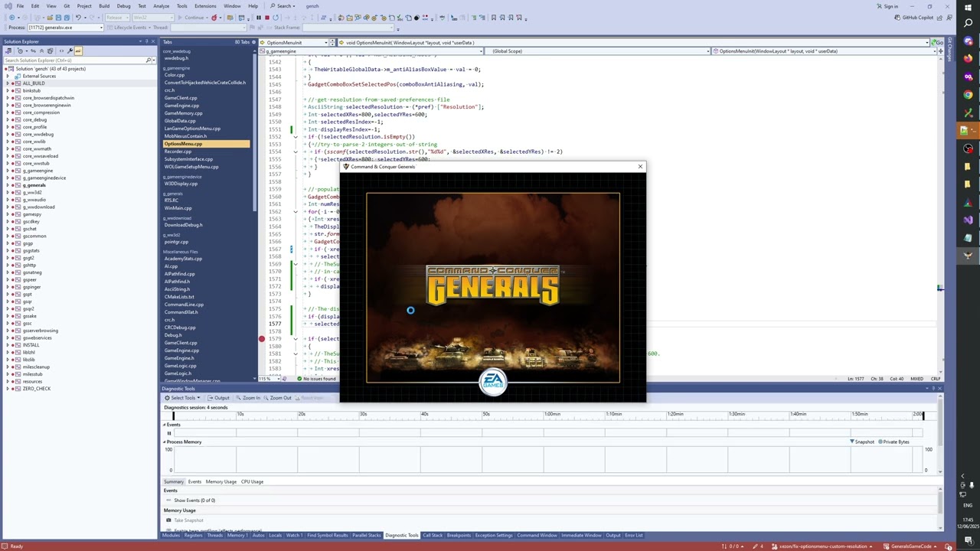Viewport: 980px width, 551px height.
Task: Click the Windows Start icon
Action: tap(969, 7)
